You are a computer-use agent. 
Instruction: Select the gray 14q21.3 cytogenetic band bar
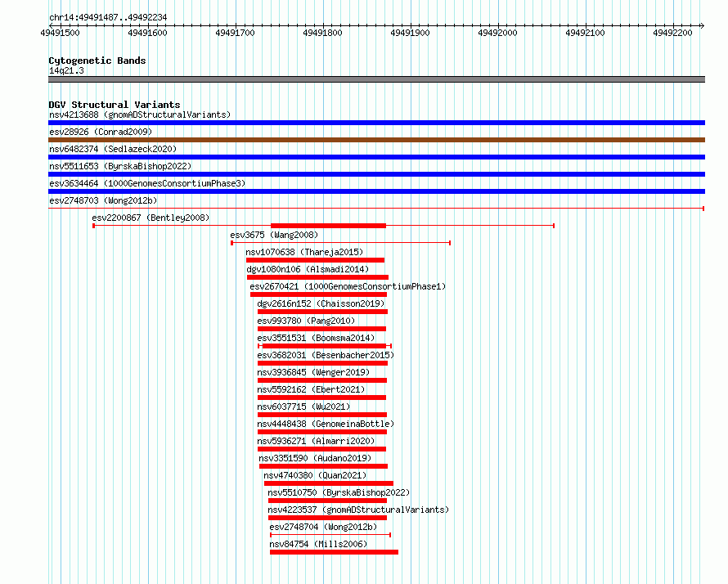[x=376, y=79]
